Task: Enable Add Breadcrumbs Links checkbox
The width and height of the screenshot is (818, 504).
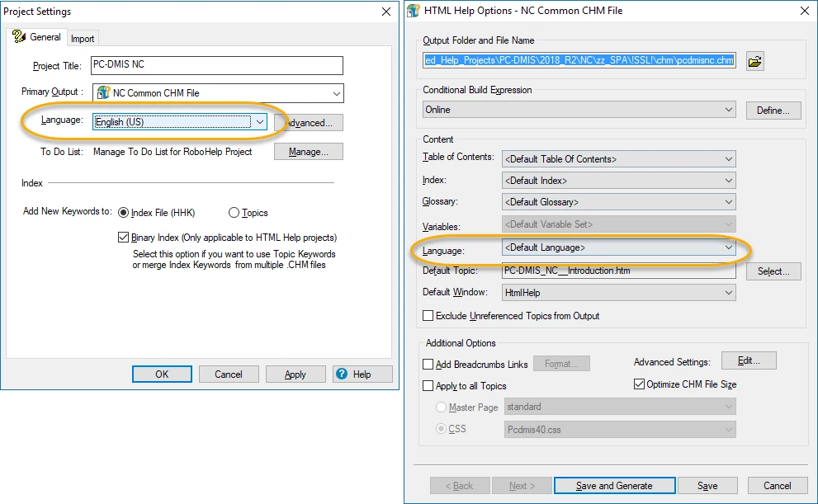Action: pyautogui.click(x=428, y=365)
